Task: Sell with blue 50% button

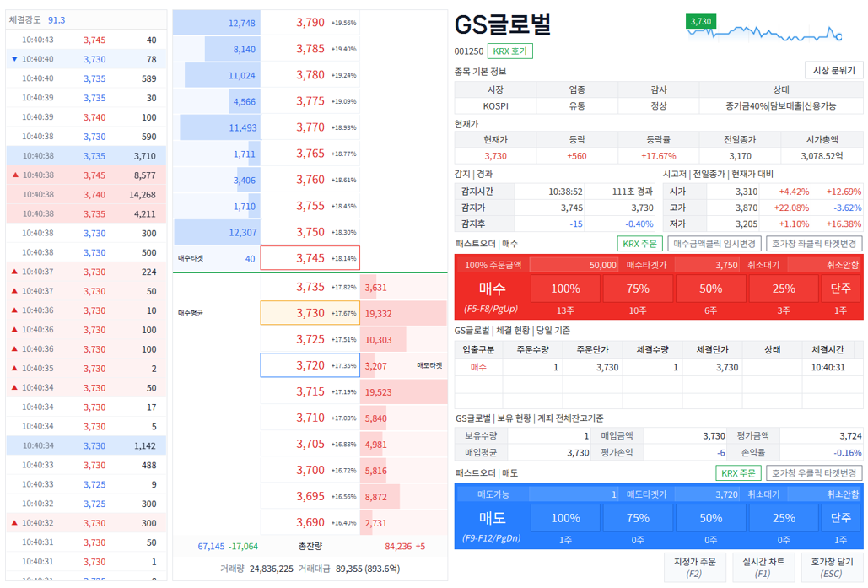Action: [x=710, y=518]
